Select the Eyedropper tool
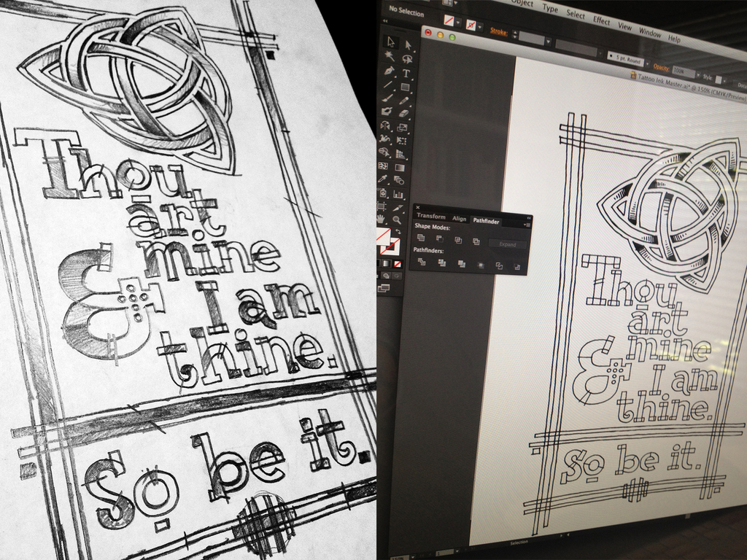Screen dimensions: 747x560 point(382,179)
